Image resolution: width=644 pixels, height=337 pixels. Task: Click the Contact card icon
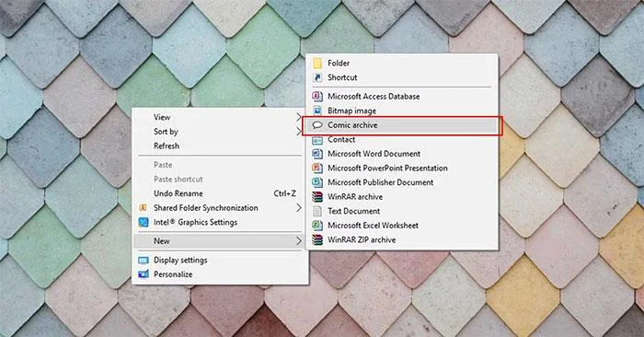[317, 140]
